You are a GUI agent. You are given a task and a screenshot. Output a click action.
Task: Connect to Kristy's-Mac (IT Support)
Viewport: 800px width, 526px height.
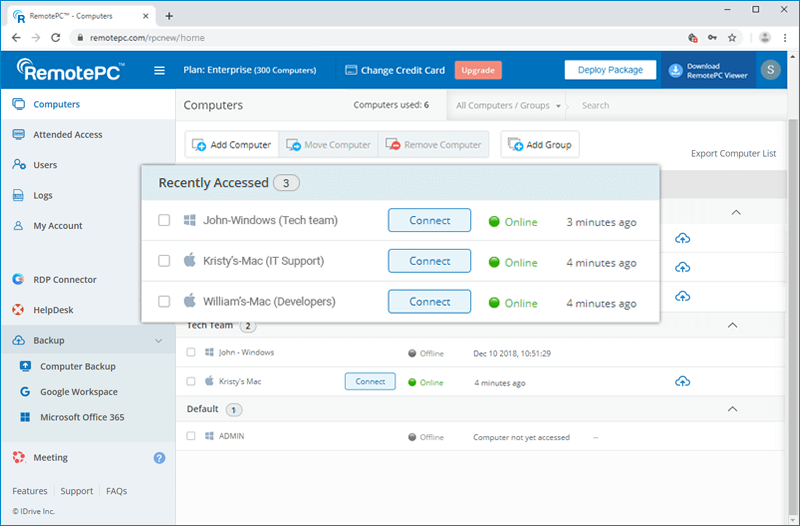[429, 261]
